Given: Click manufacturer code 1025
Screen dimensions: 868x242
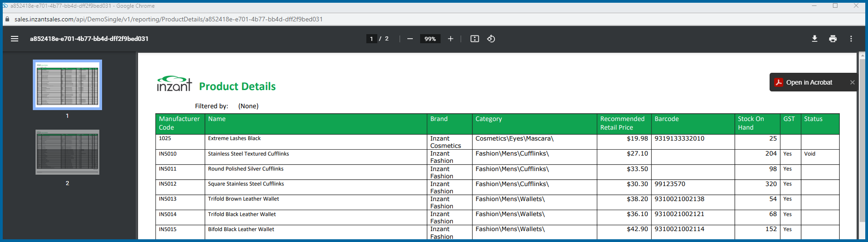Looking at the screenshot, I should (x=165, y=138).
